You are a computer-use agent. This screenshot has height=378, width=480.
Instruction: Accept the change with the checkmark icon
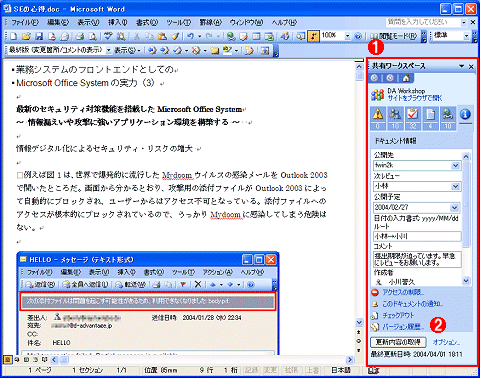click(x=177, y=50)
